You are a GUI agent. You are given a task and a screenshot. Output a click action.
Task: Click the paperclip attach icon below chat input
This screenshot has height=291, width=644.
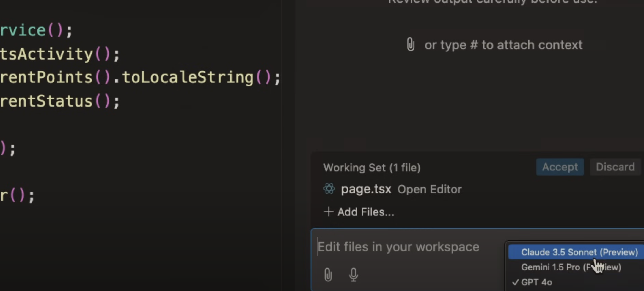pos(328,274)
